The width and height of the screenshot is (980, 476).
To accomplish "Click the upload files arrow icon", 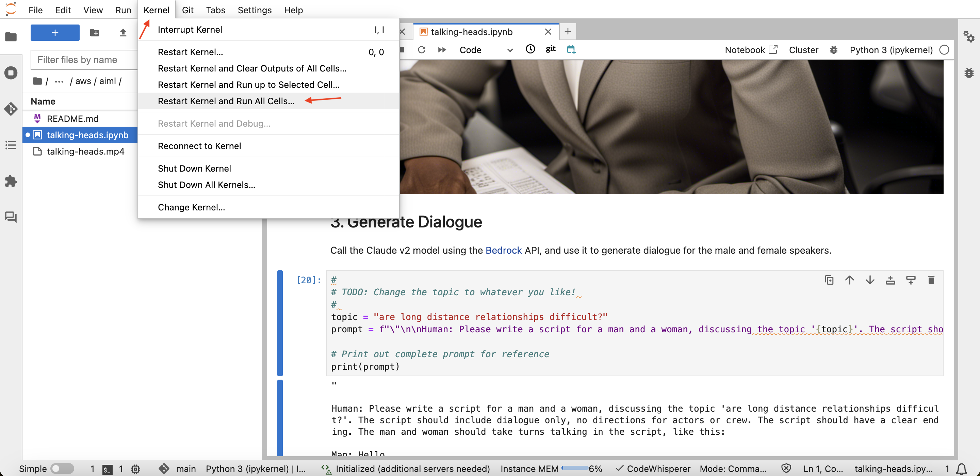I will (x=122, y=33).
